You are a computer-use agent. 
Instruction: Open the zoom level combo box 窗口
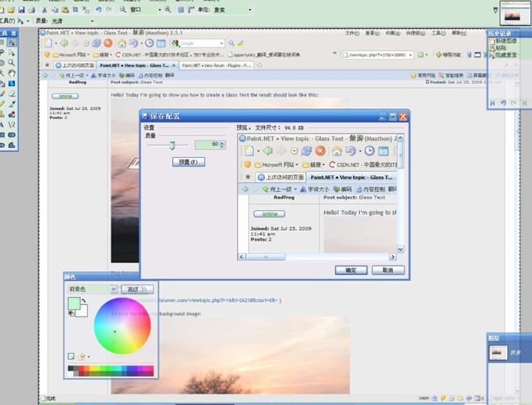point(146,10)
